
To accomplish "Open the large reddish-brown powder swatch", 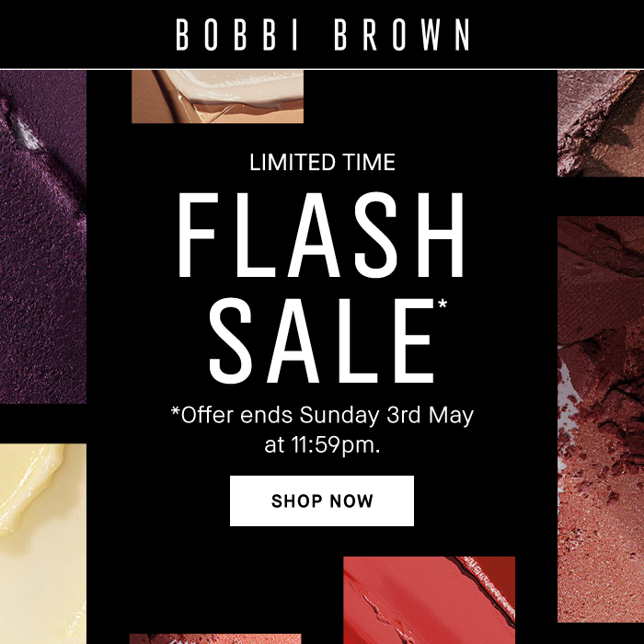I will (601, 419).
